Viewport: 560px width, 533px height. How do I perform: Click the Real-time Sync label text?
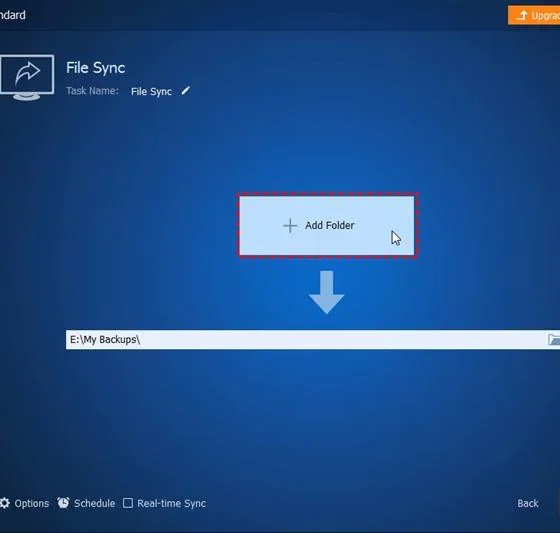coord(171,503)
